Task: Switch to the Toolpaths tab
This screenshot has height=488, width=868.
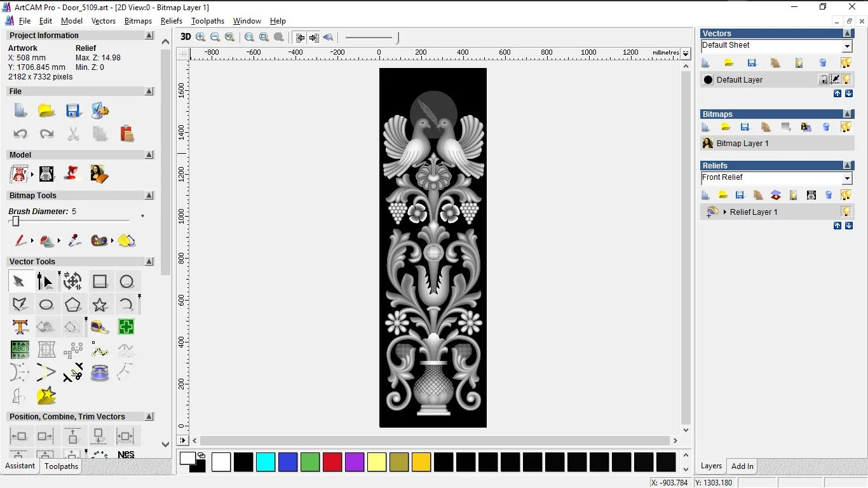Action: [61, 466]
